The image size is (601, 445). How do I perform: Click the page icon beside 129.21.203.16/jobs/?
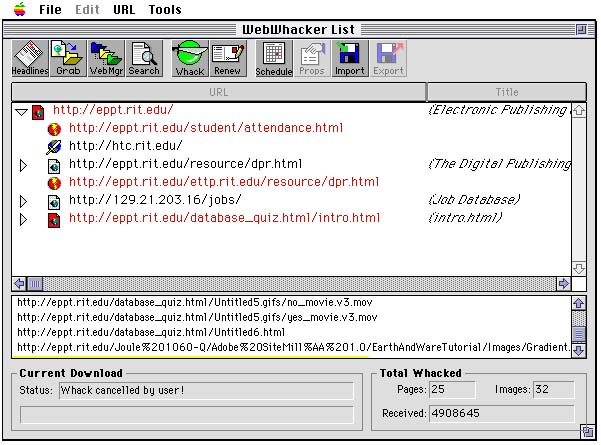coord(54,202)
